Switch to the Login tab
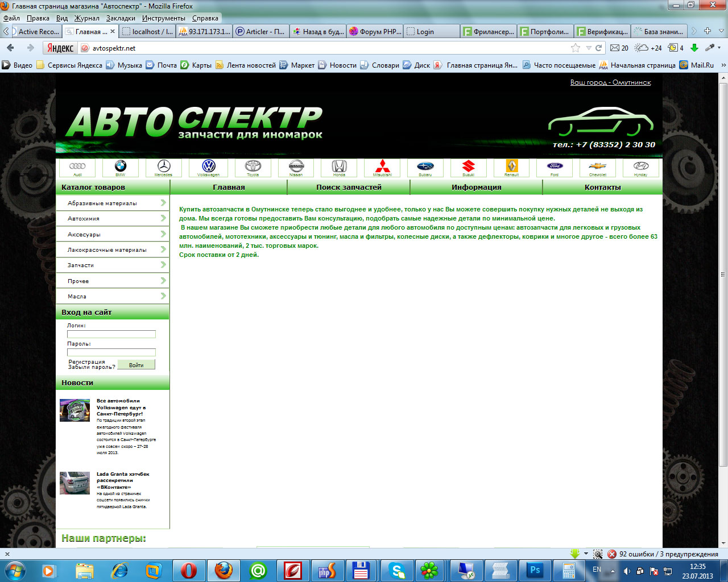Screen dimensions: 728x582 point(432,32)
